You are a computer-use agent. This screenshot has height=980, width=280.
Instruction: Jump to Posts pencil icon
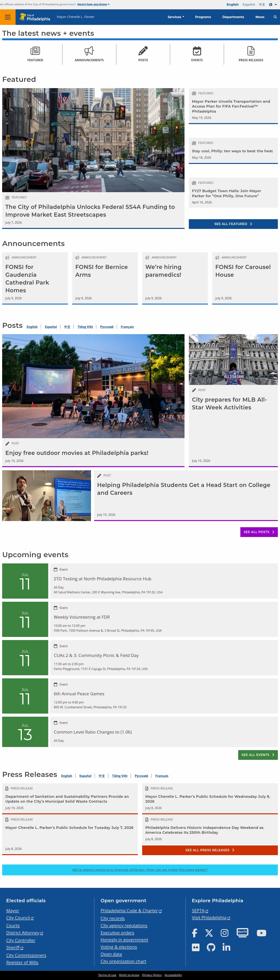(143, 54)
